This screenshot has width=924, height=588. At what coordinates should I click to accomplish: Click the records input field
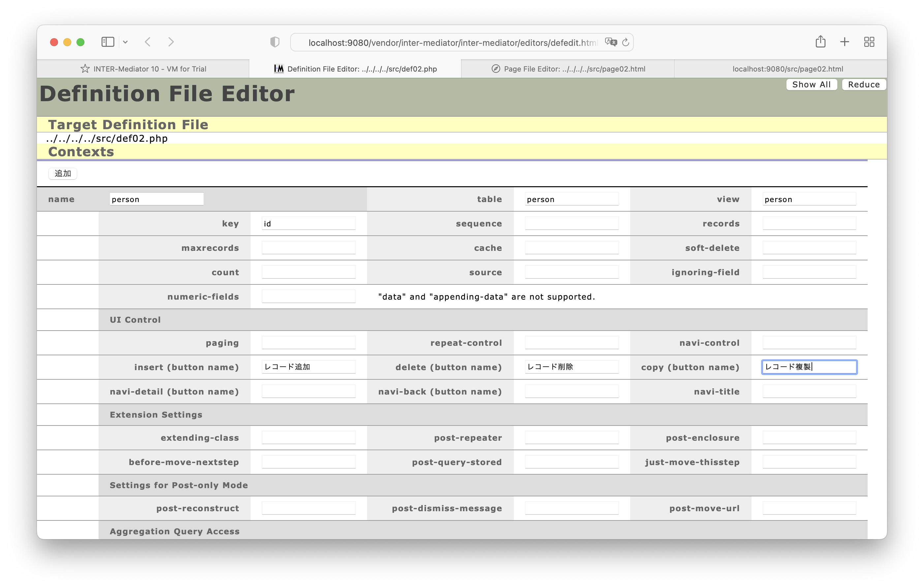809,223
